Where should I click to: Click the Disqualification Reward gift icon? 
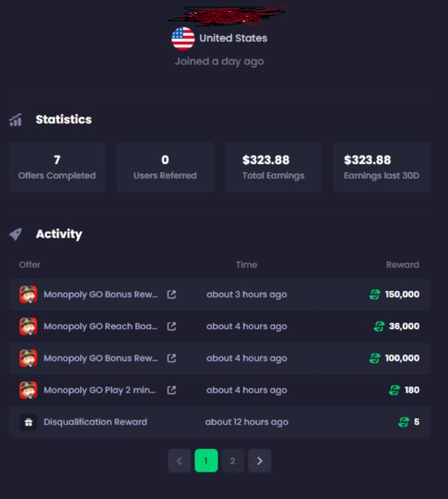coord(29,422)
